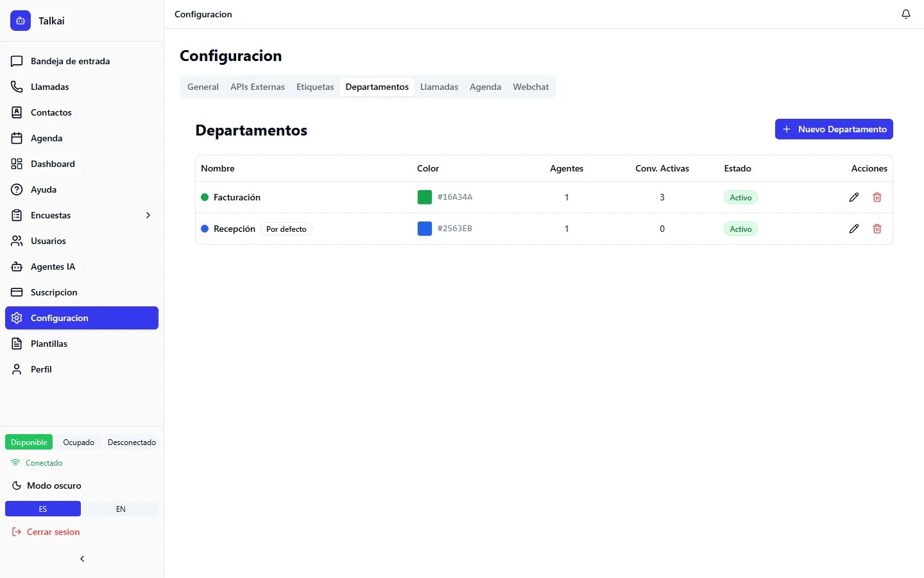This screenshot has height=578, width=924.
Task: Open Agentes IA in the sidebar
Action: (x=81, y=267)
